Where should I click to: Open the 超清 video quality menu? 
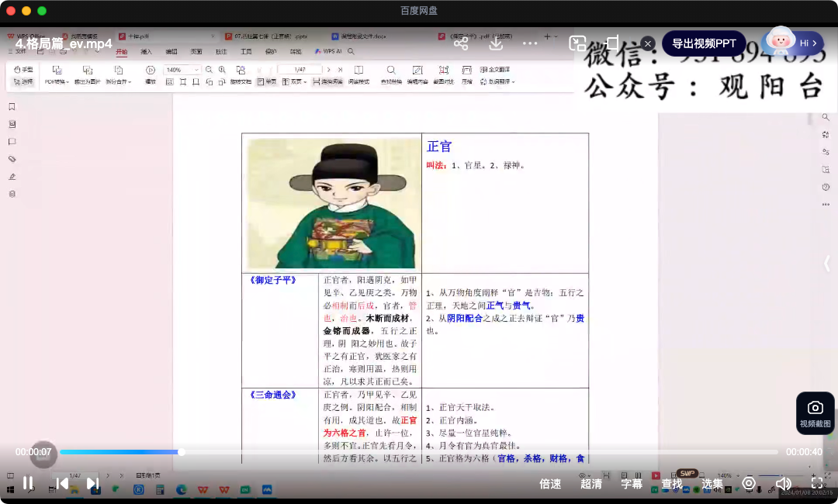tap(591, 484)
